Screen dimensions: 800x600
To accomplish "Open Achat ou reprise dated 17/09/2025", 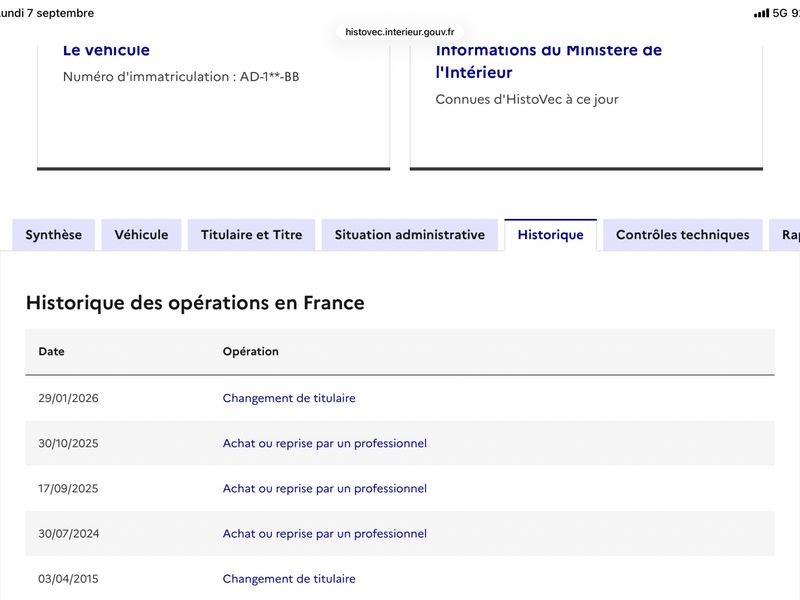I will click(324, 488).
